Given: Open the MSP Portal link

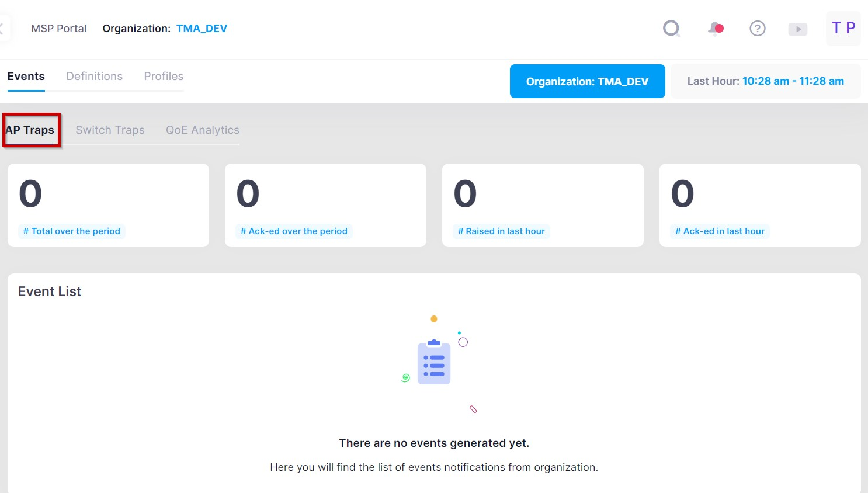Looking at the screenshot, I should pos(58,29).
